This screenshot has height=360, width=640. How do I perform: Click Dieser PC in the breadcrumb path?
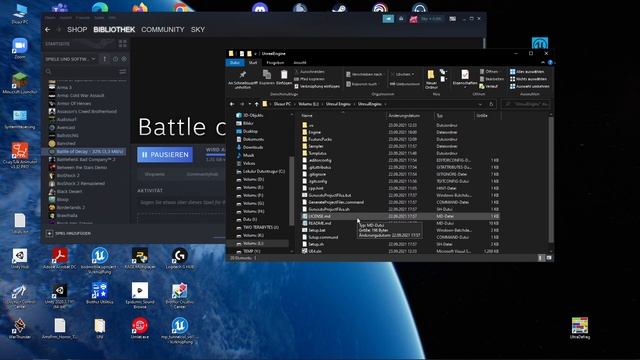tap(282, 104)
